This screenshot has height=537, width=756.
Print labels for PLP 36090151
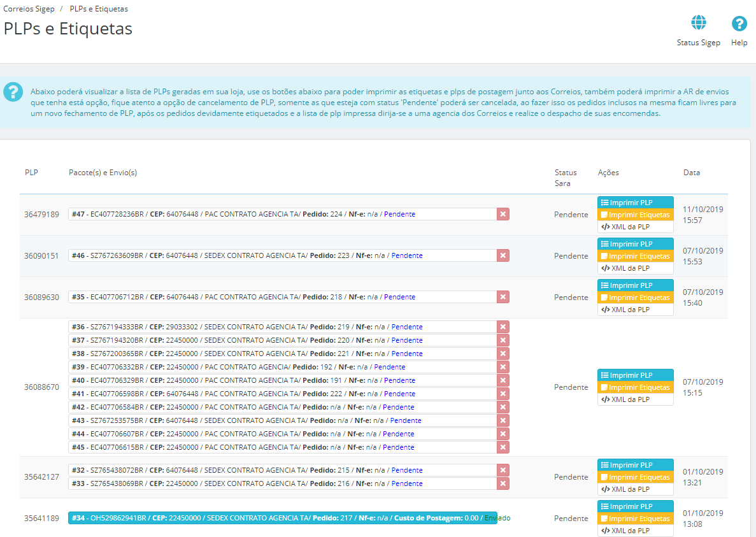click(635, 256)
